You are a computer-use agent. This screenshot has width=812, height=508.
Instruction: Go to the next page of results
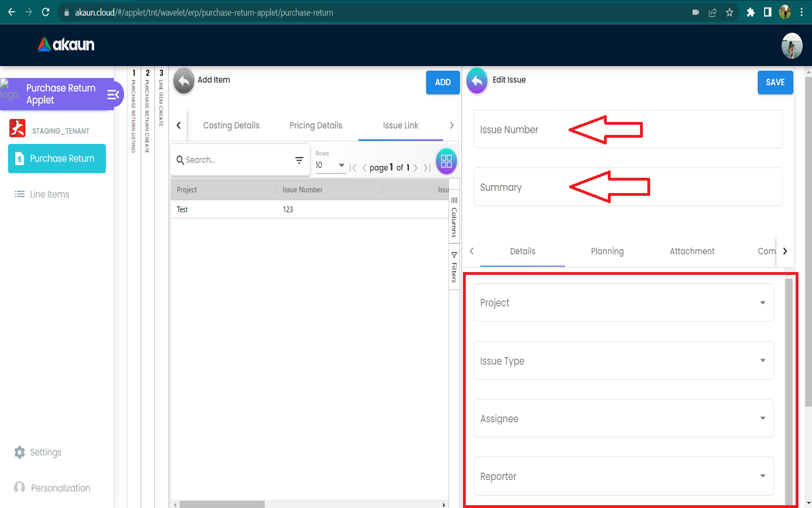point(416,168)
